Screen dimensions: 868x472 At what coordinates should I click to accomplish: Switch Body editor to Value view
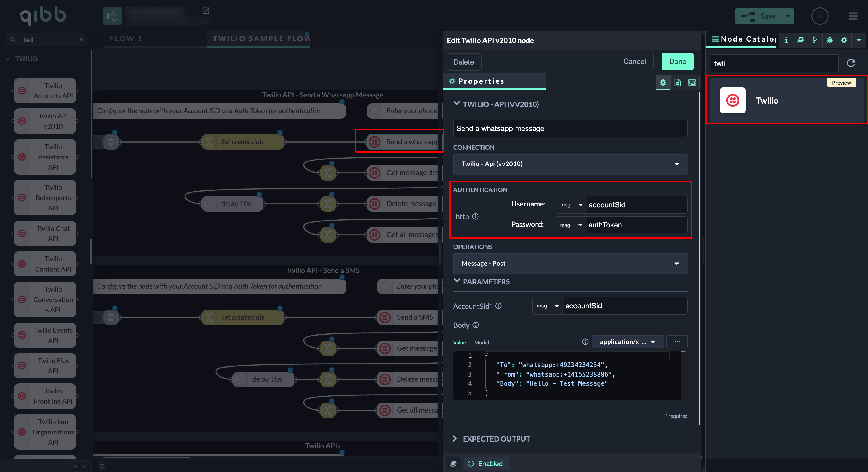[x=459, y=342]
